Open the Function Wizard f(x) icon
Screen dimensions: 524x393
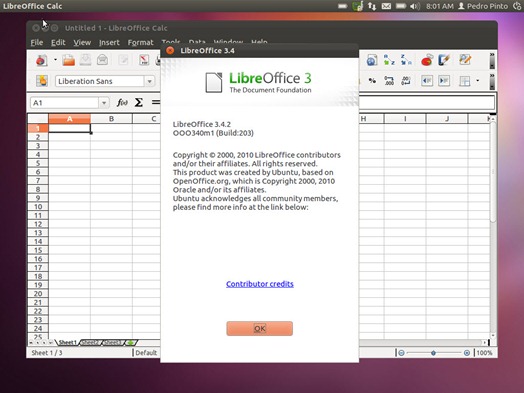[x=122, y=103]
